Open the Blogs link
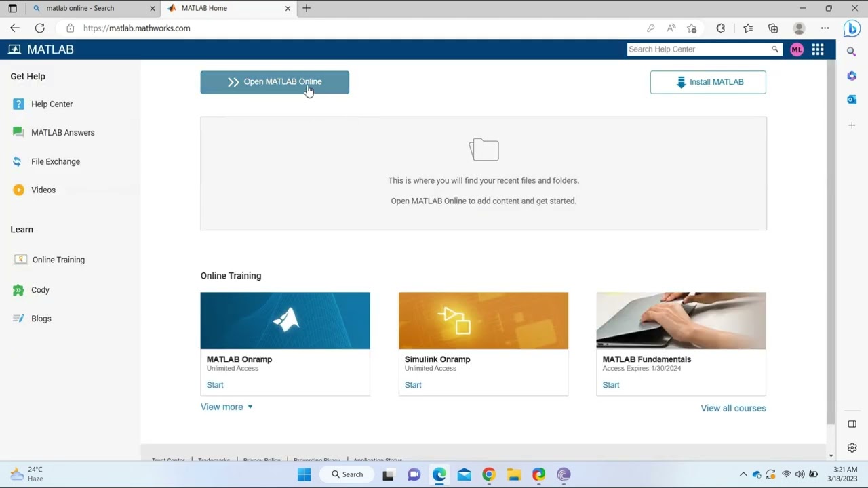 pos(41,319)
